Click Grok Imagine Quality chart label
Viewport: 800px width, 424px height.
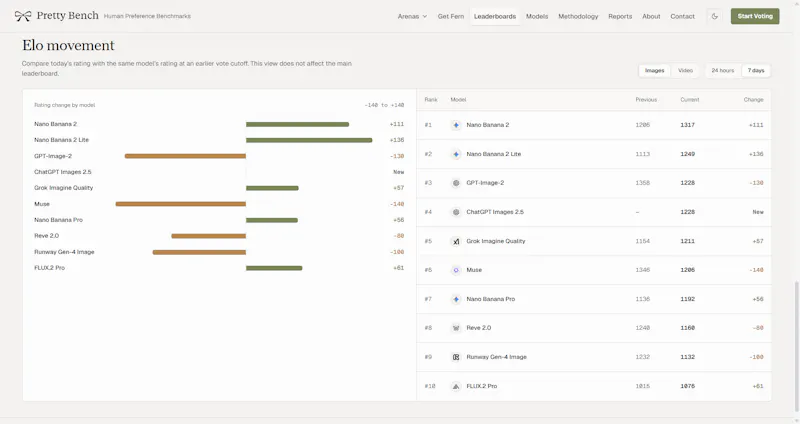(x=63, y=188)
